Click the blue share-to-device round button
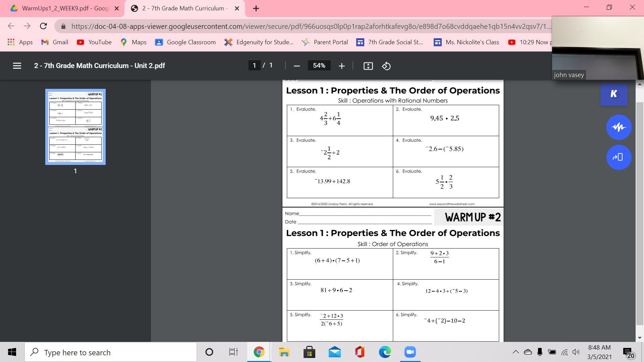This screenshot has height=362, width=644. tap(619, 157)
